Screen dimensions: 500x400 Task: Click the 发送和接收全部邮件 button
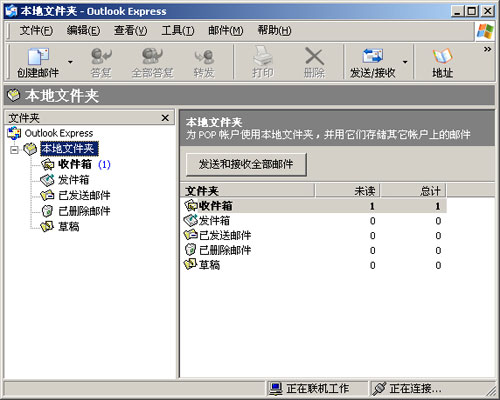click(246, 164)
